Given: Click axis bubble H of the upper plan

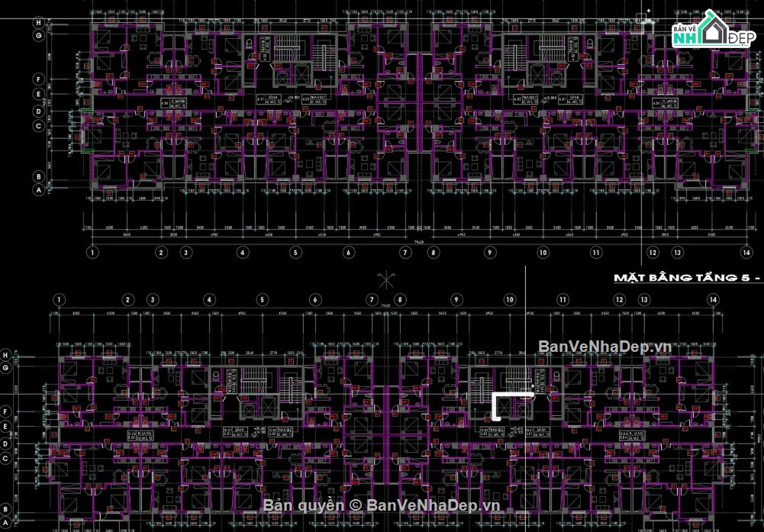Looking at the screenshot, I should pos(39,22).
